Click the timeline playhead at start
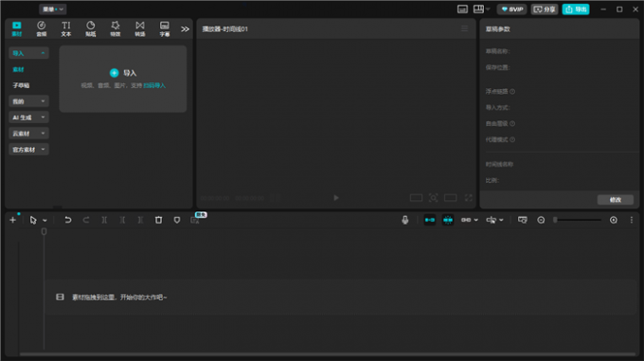This screenshot has width=644, height=361. pyautogui.click(x=44, y=232)
